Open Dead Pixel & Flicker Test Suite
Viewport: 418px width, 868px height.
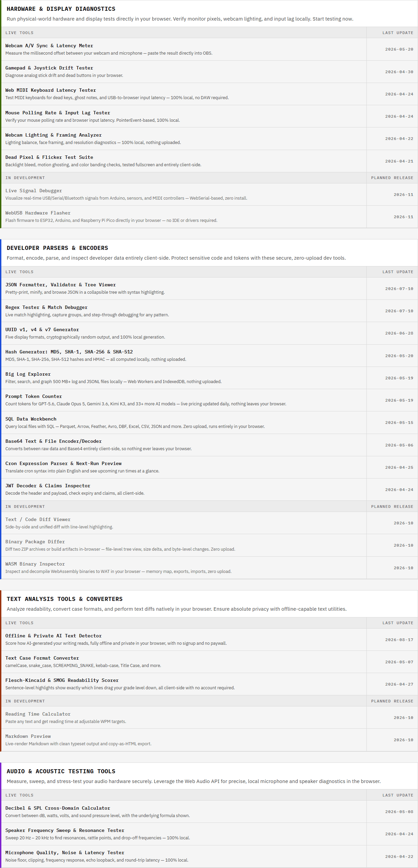(x=49, y=157)
